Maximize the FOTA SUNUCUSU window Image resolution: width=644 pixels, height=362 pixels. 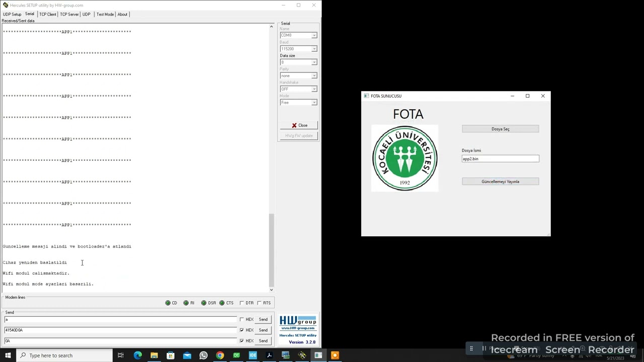coord(527,96)
